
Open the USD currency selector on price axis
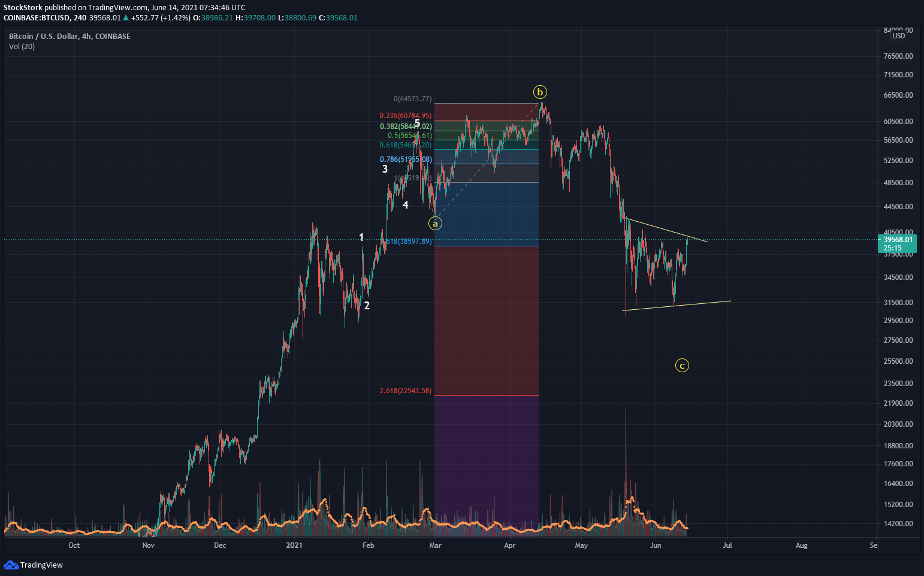pyautogui.click(x=899, y=36)
